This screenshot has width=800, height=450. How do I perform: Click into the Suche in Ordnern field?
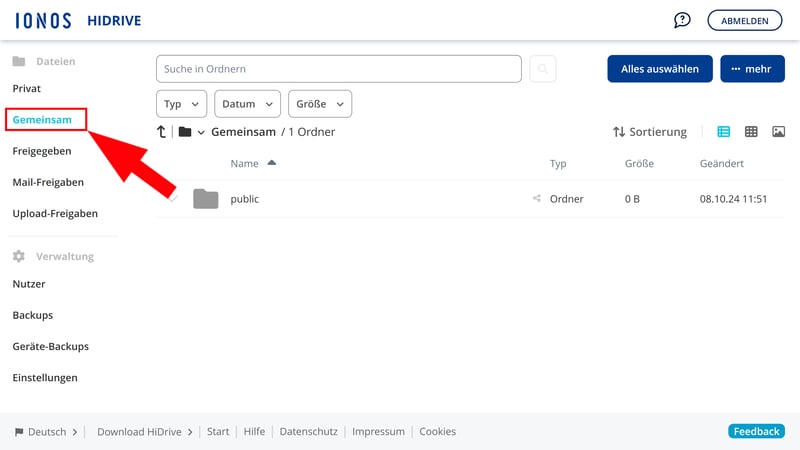(x=338, y=69)
